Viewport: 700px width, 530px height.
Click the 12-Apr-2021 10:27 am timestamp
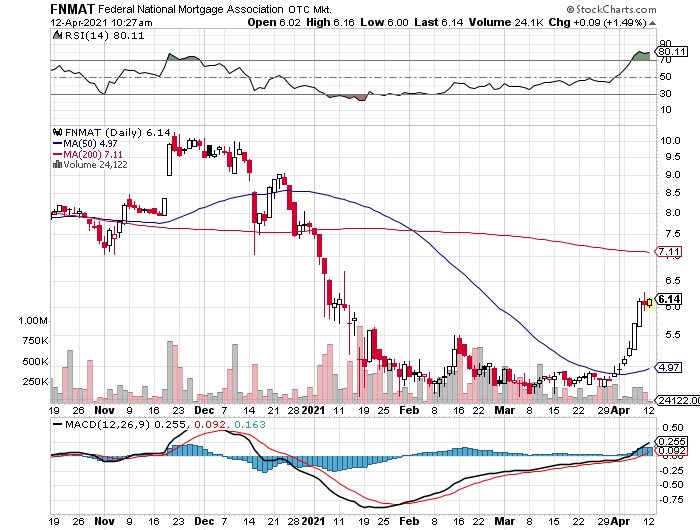[101, 23]
